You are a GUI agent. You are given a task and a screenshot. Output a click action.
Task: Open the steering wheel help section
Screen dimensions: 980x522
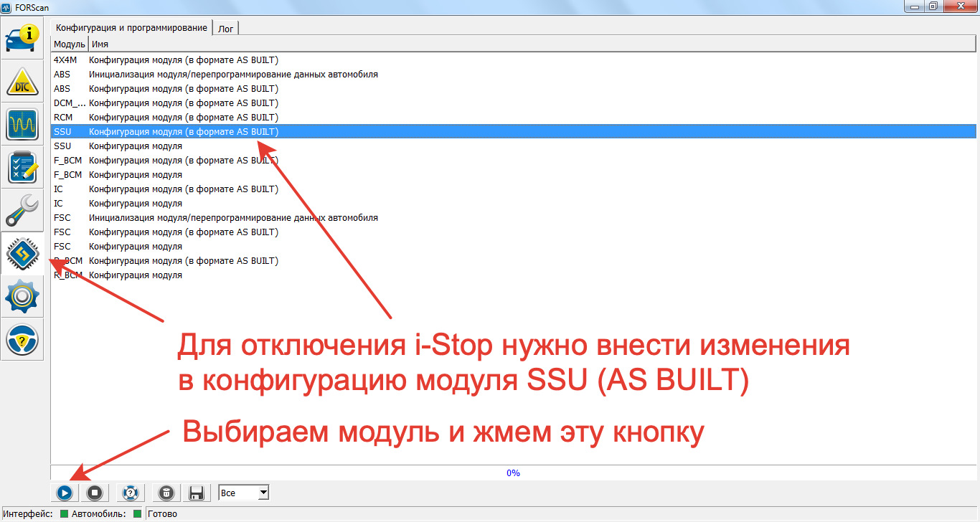point(22,340)
